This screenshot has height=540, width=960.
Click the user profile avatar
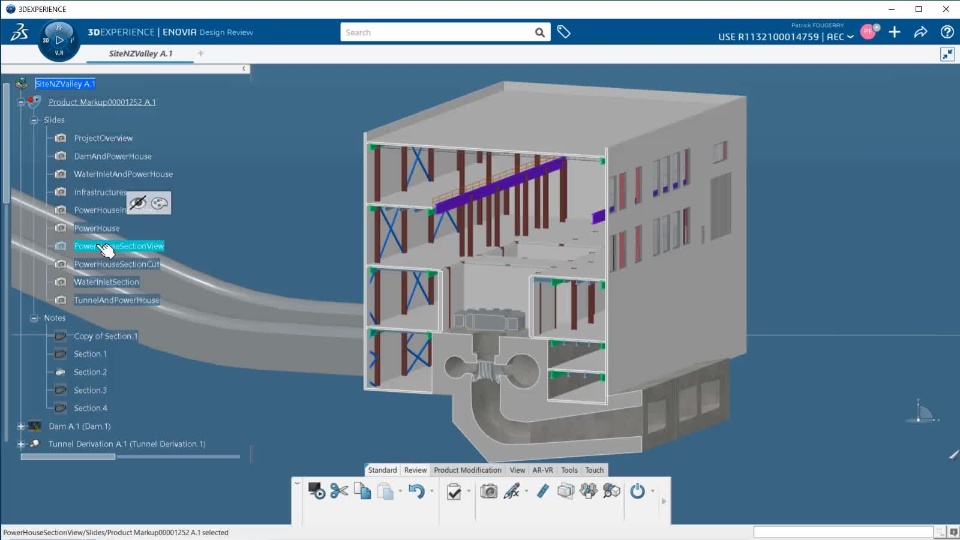[868, 32]
